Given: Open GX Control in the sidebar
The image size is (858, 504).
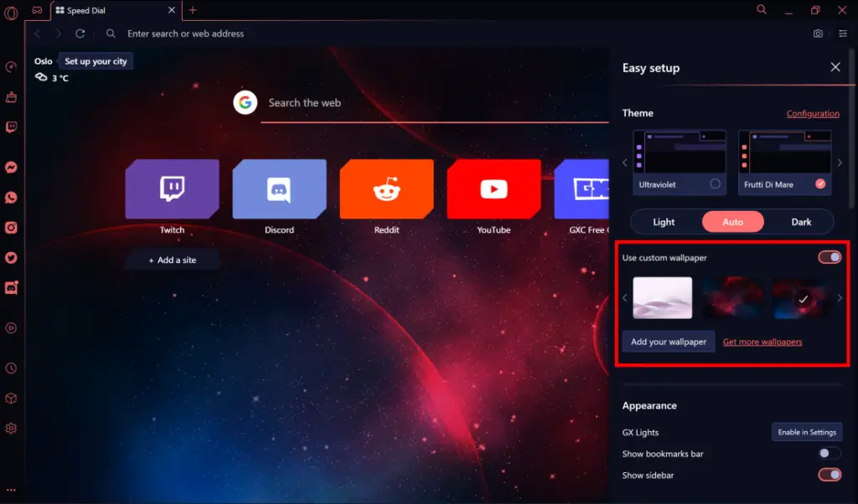Looking at the screenshot, I should point(11,67).
